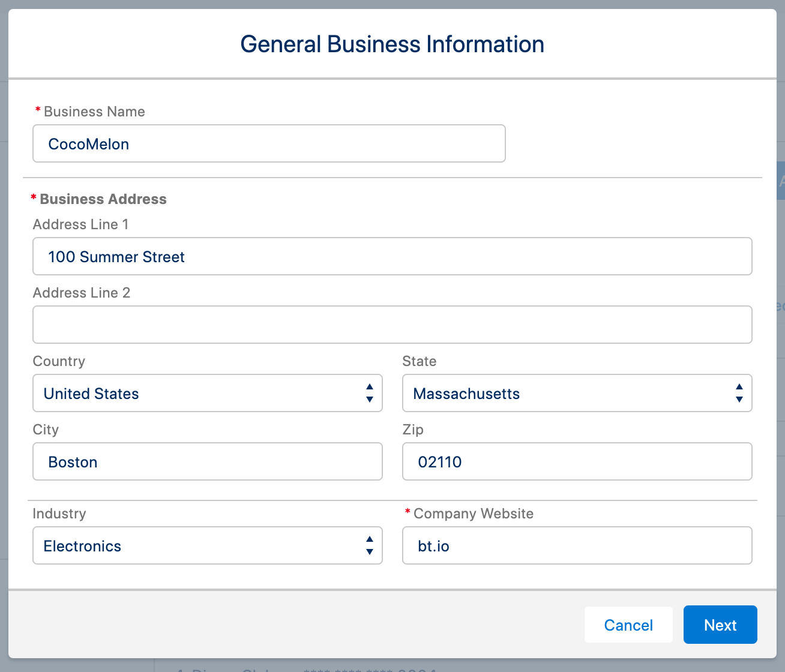785x672 pixels.
Task: Click the Zip label text
Action: [413, 430]
